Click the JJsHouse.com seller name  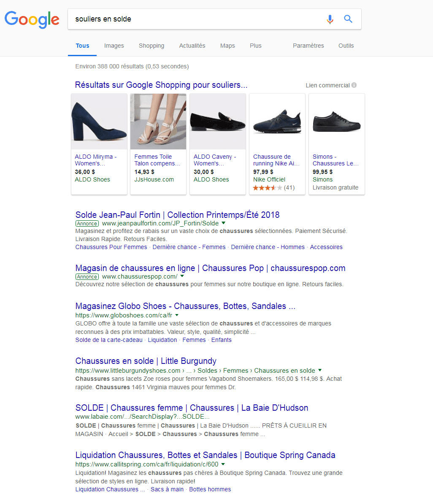pyautogui.click(x=154, y=179)
